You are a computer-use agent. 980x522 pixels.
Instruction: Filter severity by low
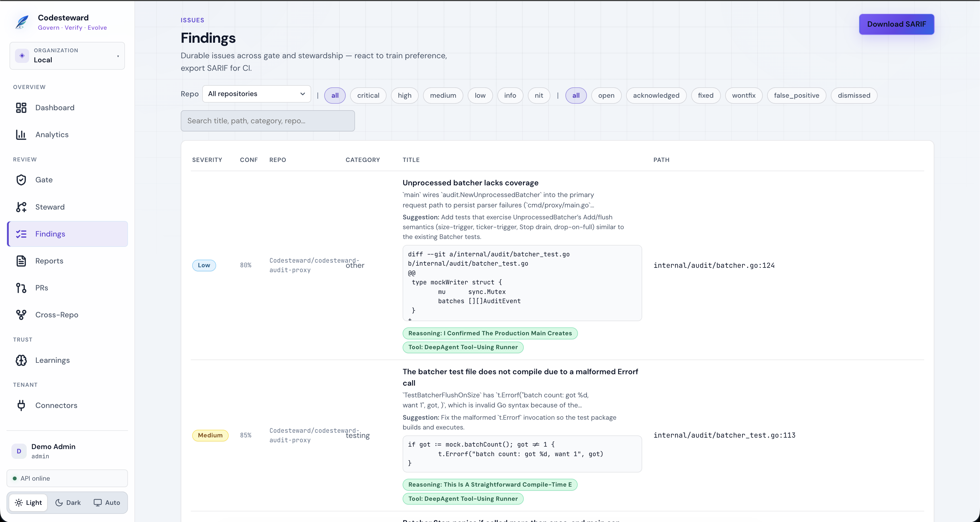pos(480,96)
